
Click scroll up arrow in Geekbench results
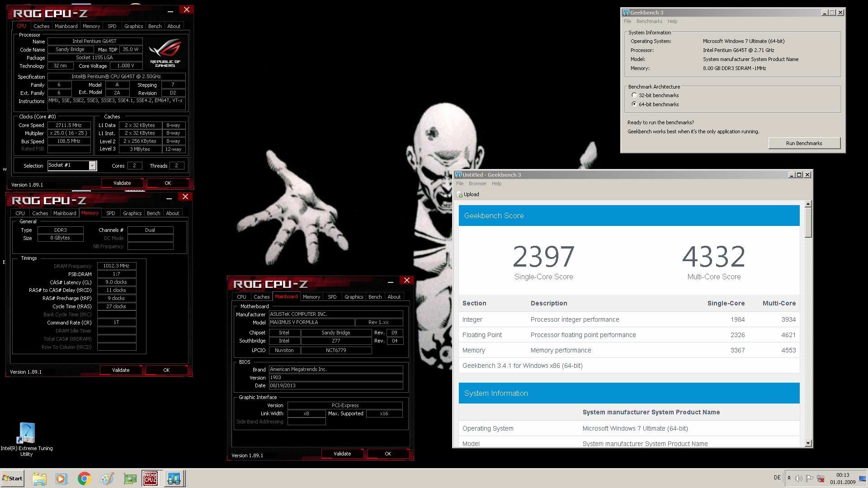[x=808, y=204]
